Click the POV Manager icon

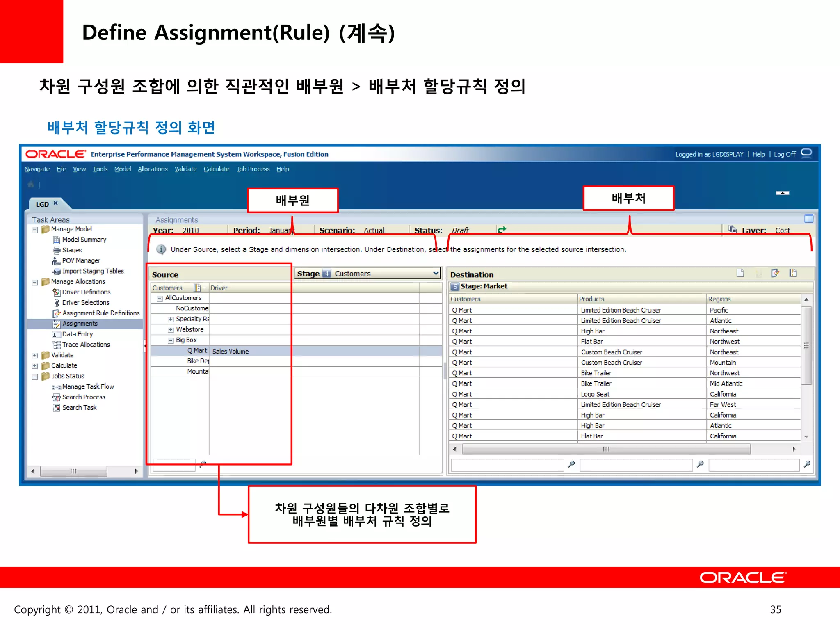click(57, 261)
